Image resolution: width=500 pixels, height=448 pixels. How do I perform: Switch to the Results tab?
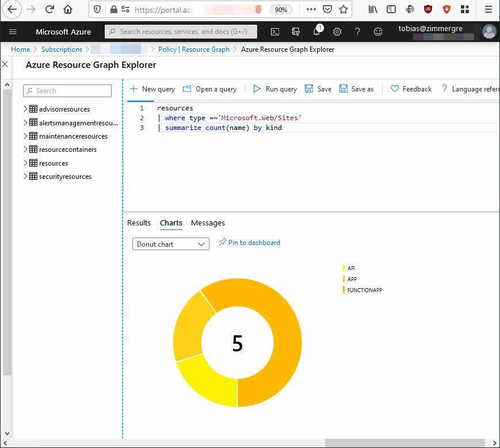[139, 223]
